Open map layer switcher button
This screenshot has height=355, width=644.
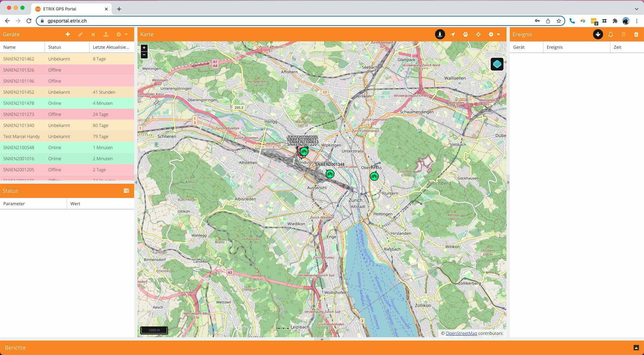[497, 64]
